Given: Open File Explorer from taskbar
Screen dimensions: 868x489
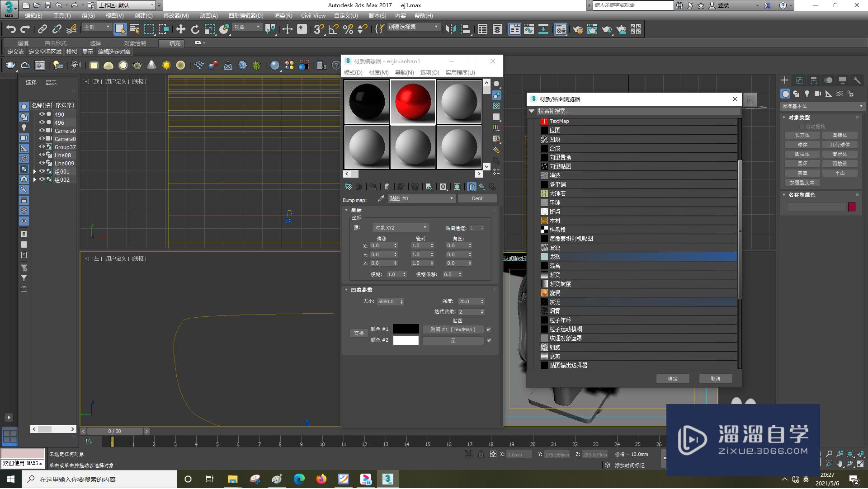Looking at the screenshot, I should pos(232,479).
